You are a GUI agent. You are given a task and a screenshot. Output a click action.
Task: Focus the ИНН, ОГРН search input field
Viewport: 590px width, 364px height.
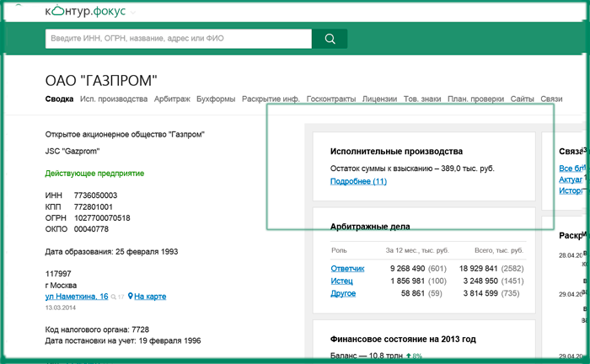[179, 39]
